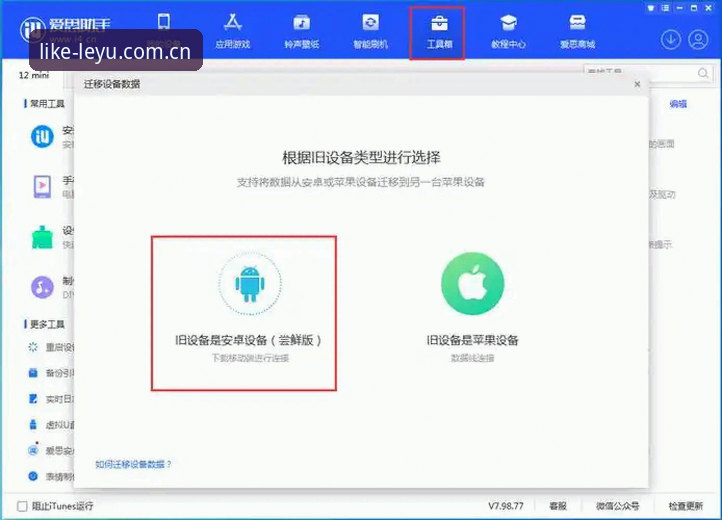The height and width of the screenshot is (520, 722).
Task: Click the 爱思 secure icon with red dot
Action: pos(33,450)
